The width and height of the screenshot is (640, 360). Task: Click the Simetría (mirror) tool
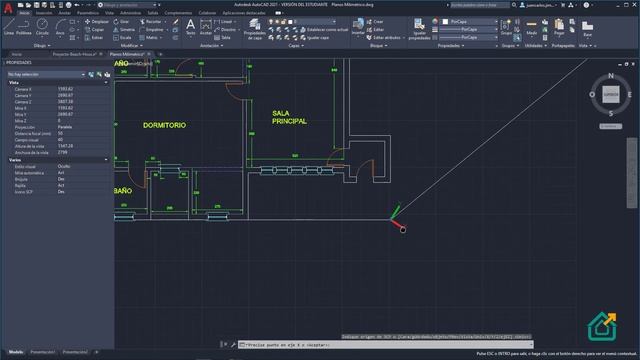[x=124, y=30]
